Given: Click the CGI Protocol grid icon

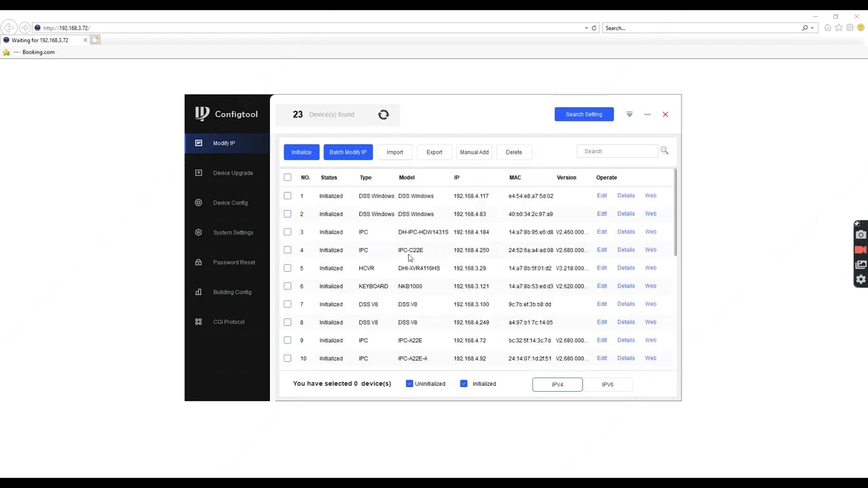Looking at the screenshot, I should coord(199,322).
